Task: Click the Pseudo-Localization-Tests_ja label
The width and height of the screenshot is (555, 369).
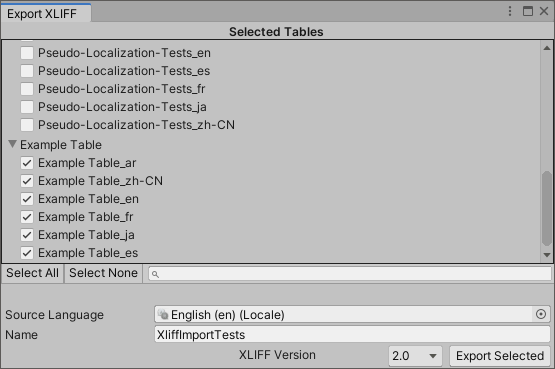Action: pyautogui.click(x=122, y=107)
